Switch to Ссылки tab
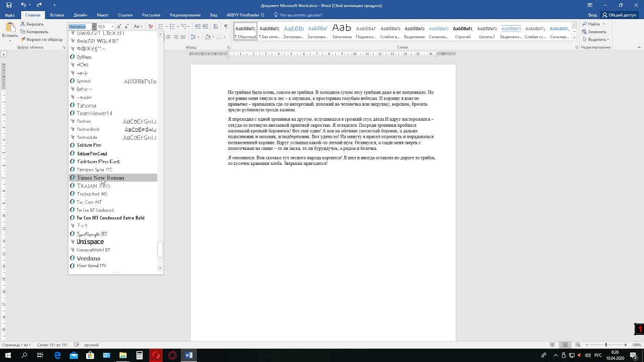Viewport: 644px width, 362px height. pyautogui.click(x=125, y=15)
